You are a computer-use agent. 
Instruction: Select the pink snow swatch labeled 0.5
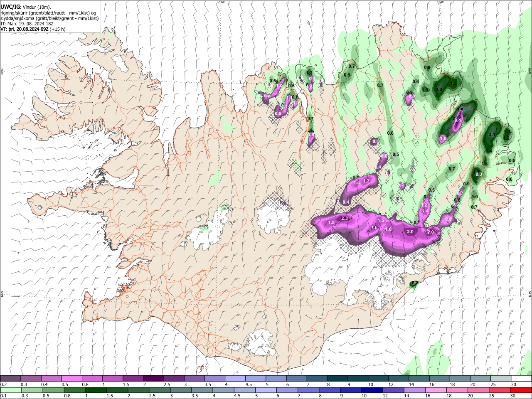pos(71,378)
